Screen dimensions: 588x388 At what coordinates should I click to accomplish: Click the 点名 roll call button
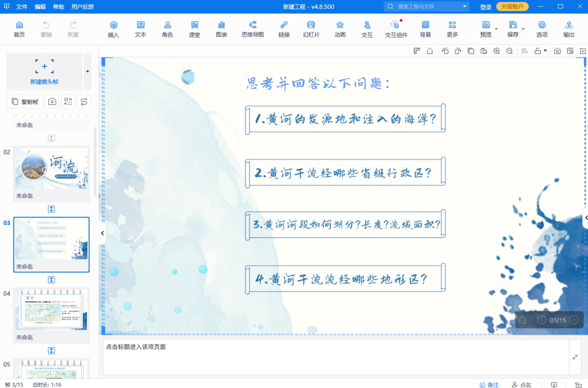(521, 385)
